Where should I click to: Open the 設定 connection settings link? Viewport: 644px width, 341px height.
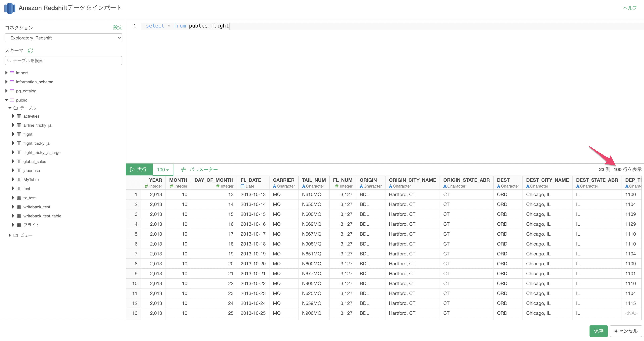pyautogui.click(x=118, y=27)
